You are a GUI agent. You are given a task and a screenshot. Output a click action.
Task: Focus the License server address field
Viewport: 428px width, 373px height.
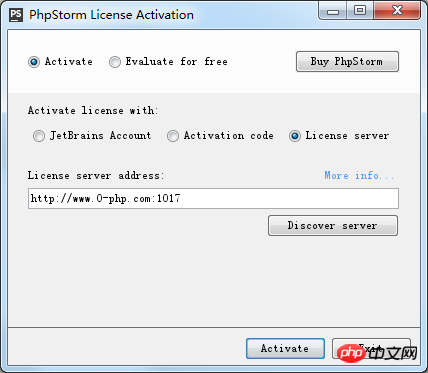point(213,199)
